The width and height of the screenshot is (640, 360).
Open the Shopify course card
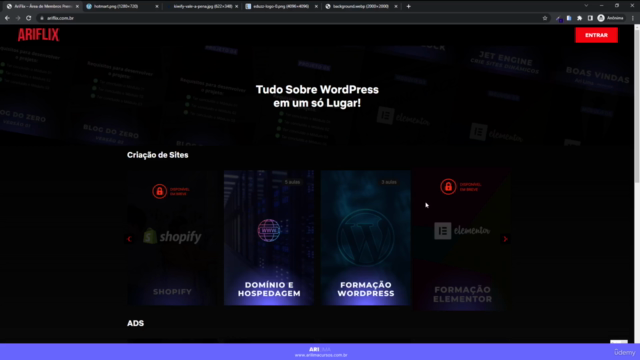coord(172,238)
